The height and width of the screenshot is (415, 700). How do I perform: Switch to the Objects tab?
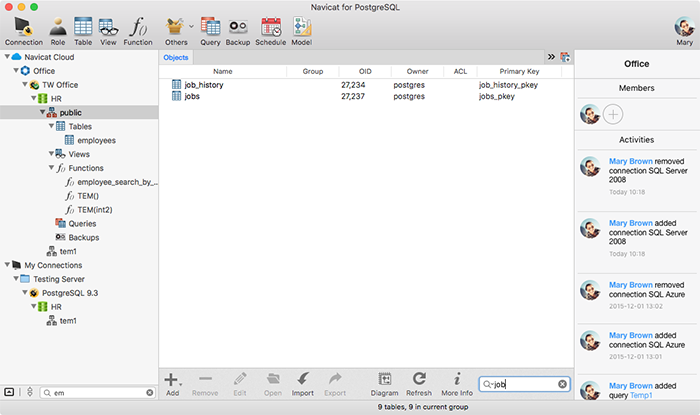(176, 58)
